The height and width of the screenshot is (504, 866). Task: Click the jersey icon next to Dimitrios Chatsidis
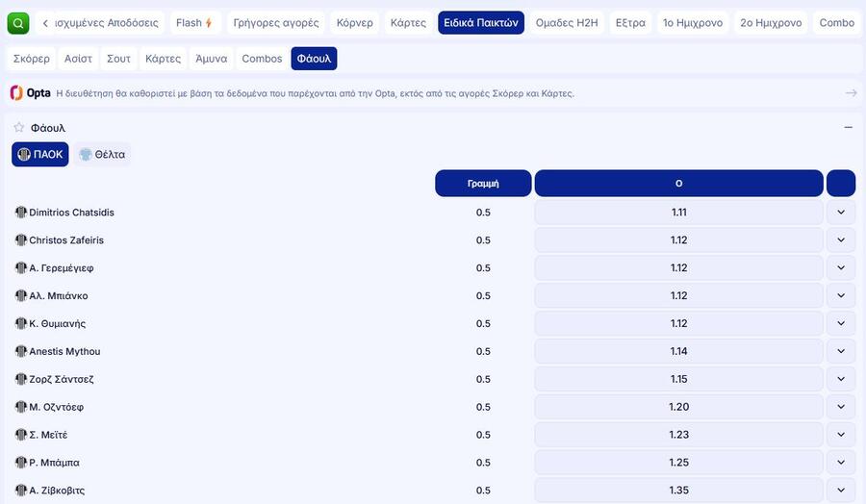click(21, 213)
